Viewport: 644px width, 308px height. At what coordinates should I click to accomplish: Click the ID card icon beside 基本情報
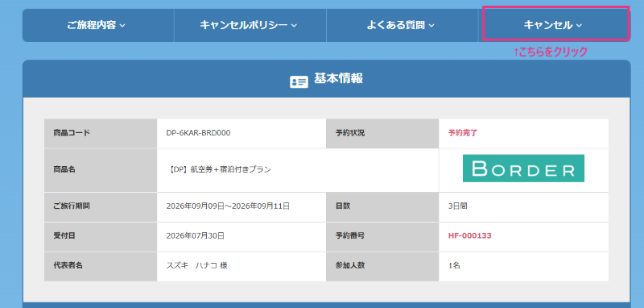pos(299,81)
